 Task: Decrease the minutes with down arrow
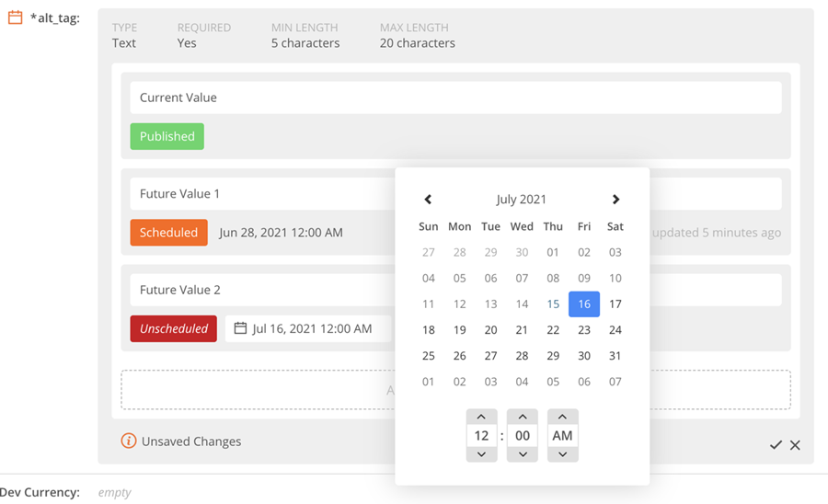click(x=522, y=454)
